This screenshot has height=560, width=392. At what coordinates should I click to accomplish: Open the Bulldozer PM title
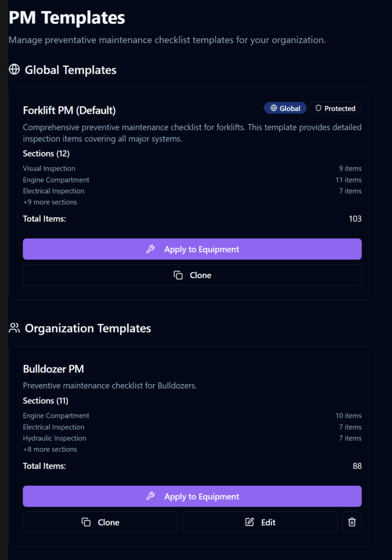point(54,369)
